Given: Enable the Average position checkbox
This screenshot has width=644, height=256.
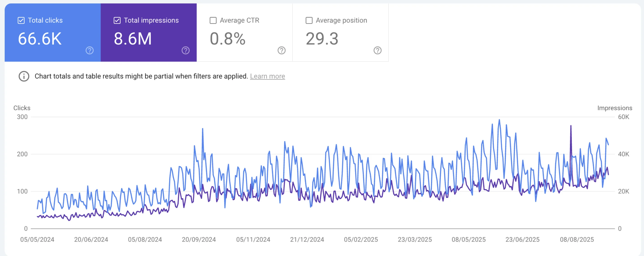Looking at the screenshot, I should tap(309, 20).
